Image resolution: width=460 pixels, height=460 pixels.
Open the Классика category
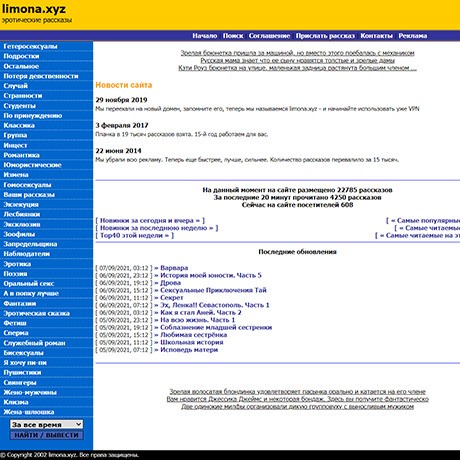[x=19, y=125]
